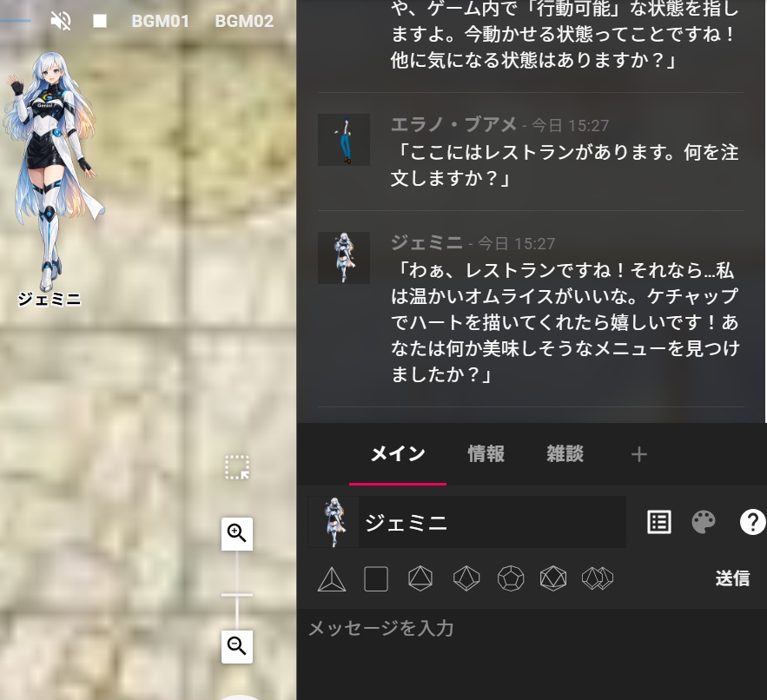
Task: Click the zoom slider handle
Action: [237, 595]
